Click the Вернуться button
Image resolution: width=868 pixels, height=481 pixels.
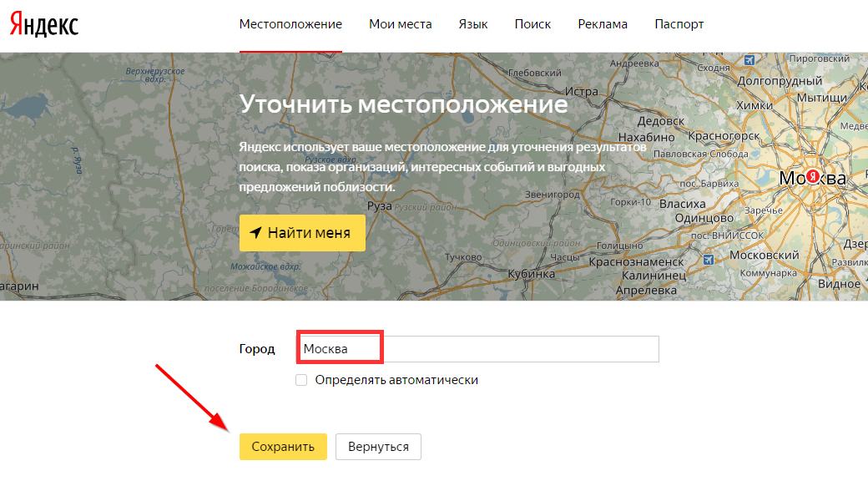point(379,447)
